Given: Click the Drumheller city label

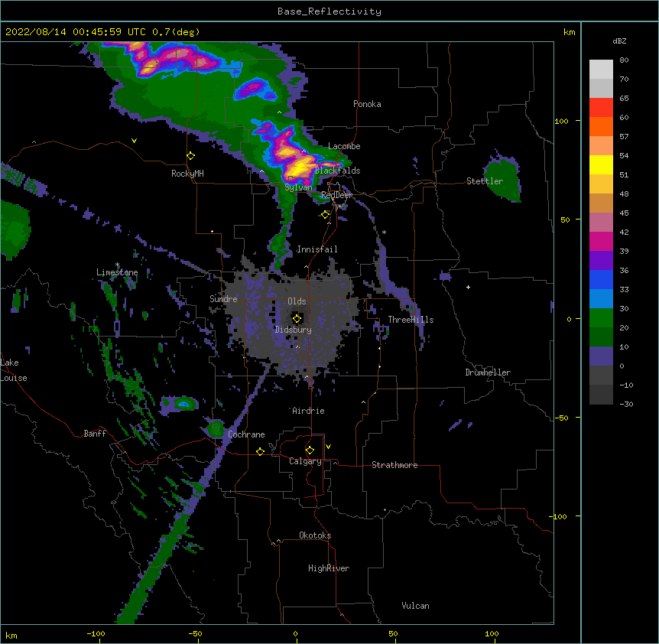Looking at the screenshot, I should tap(488, 372).
